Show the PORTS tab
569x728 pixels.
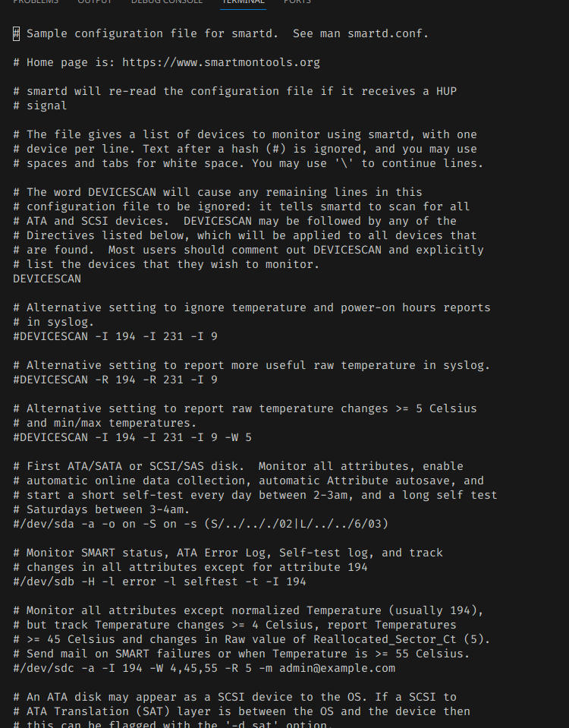point(297,2)
